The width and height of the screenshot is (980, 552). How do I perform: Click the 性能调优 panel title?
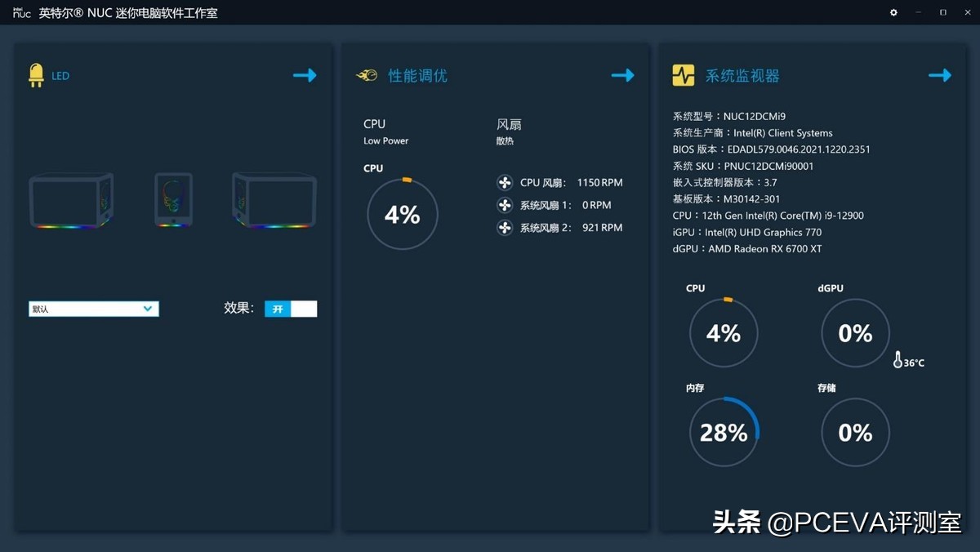point(417,76)
